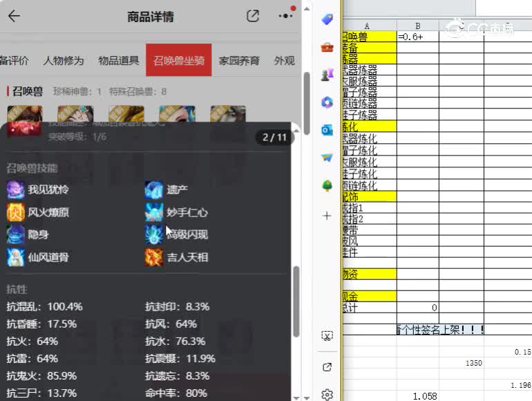Open the chess pieces games sidebar icon
This screenshot has height=401, width=532.
coord(327,75)
